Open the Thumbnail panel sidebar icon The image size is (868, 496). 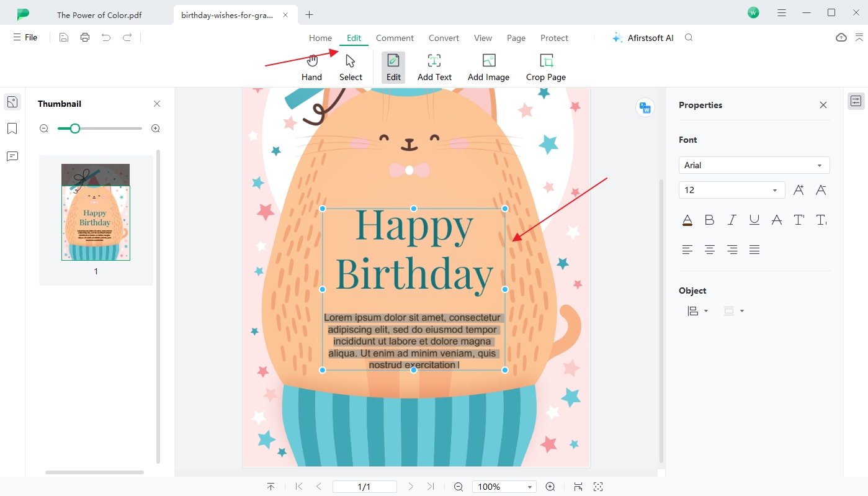point(12,102)
